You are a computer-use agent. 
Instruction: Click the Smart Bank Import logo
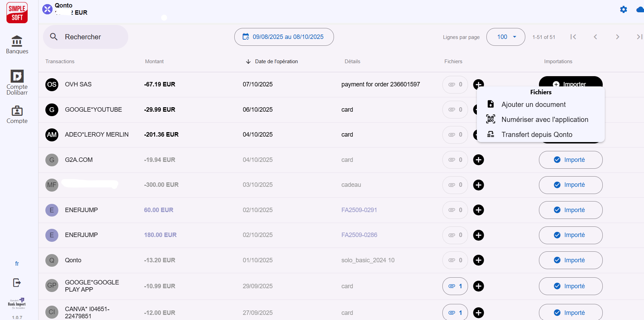[x=17, y=303]
